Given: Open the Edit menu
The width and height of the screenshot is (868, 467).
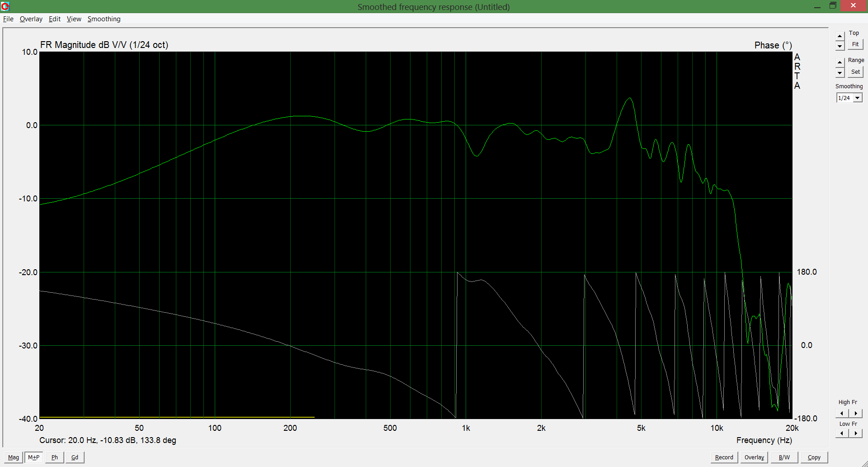Looking at the screenshot, I should [x=55, y=19].
